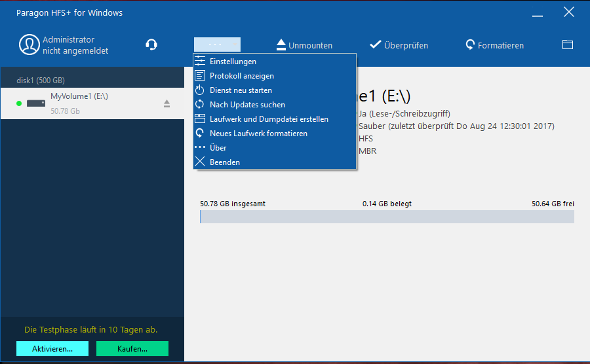Open Einstellungen from the menu
The height and width of the screenshot is (364, 590).
[x=275, y=62]
